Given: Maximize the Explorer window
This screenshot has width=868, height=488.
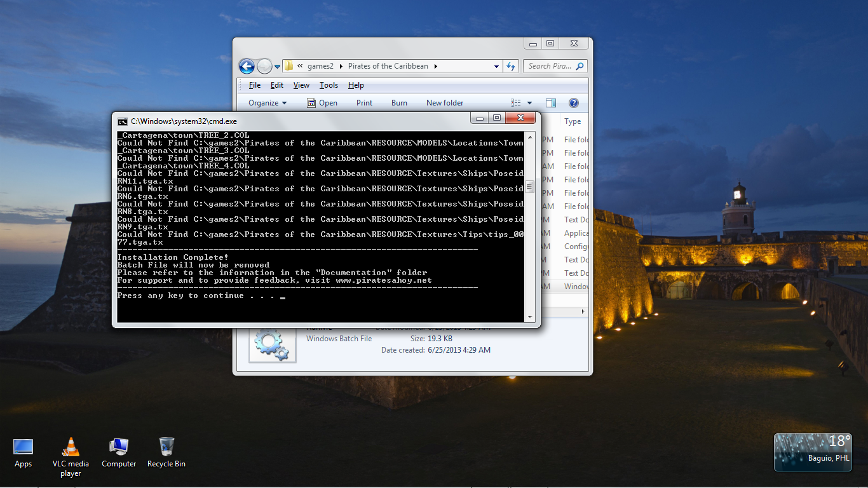Looking at the screenshot, I should point(550,44).
